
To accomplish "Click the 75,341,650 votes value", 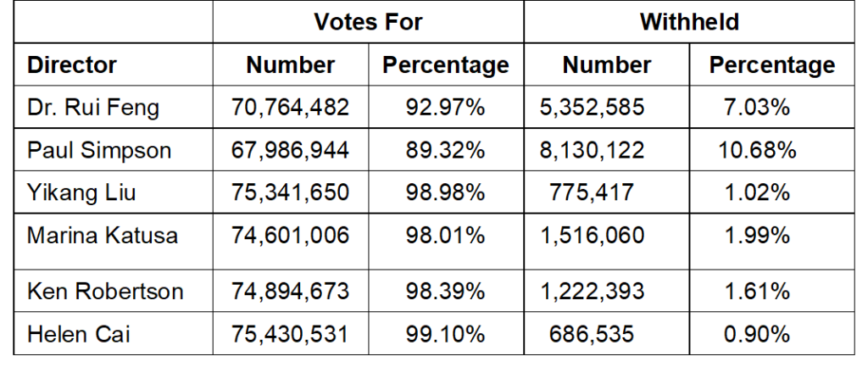I will [x=290, y=192].
